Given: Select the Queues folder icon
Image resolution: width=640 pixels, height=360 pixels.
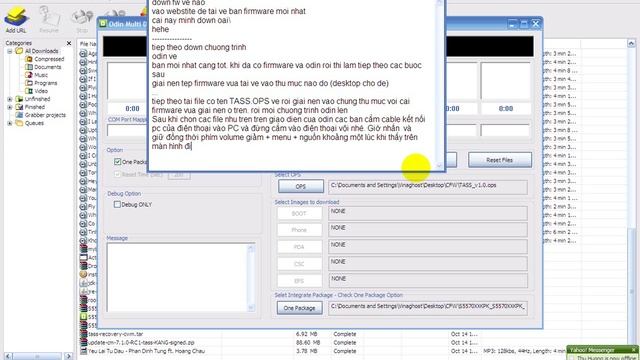Looking at the screenshot, I should [19, 123].
